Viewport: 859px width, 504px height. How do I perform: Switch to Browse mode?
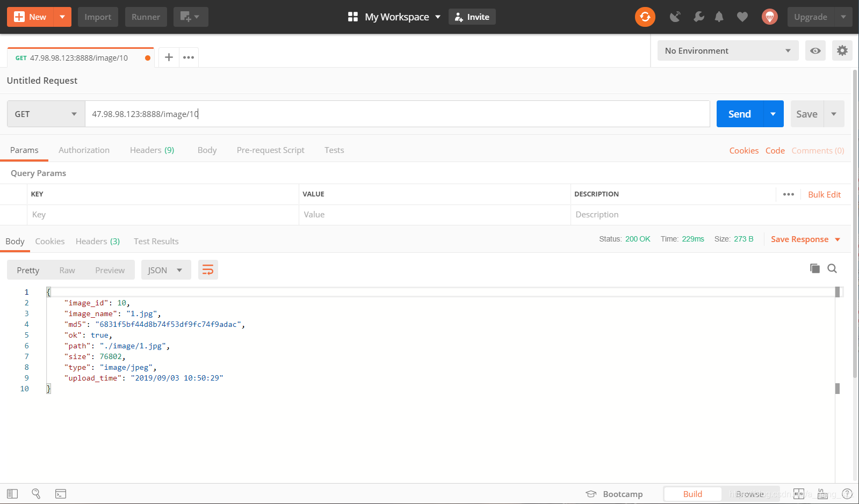pyautogui.click(x=750, y=494)
